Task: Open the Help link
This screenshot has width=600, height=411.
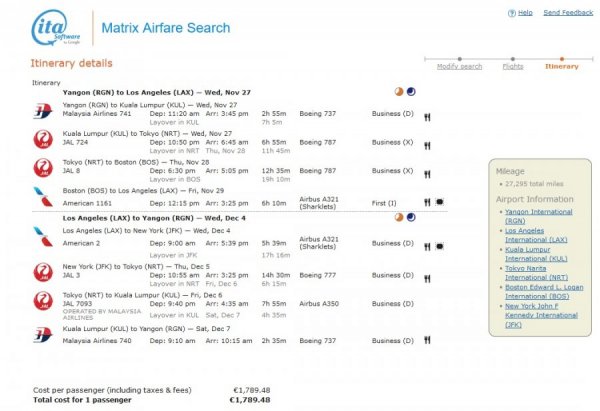Action: tap(525, 13)
